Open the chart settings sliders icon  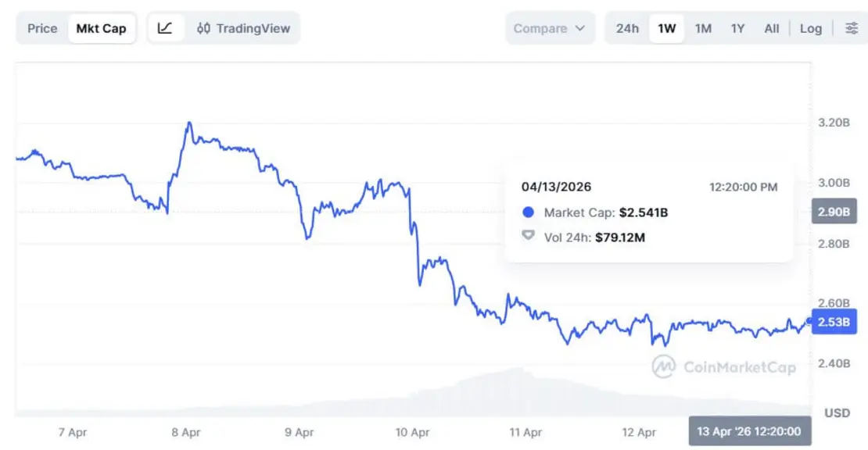pos(852,28)
